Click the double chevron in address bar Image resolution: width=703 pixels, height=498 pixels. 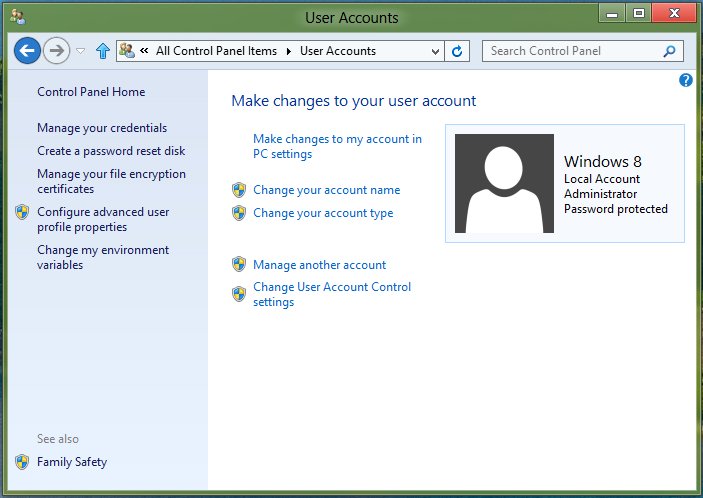(144, 51)
